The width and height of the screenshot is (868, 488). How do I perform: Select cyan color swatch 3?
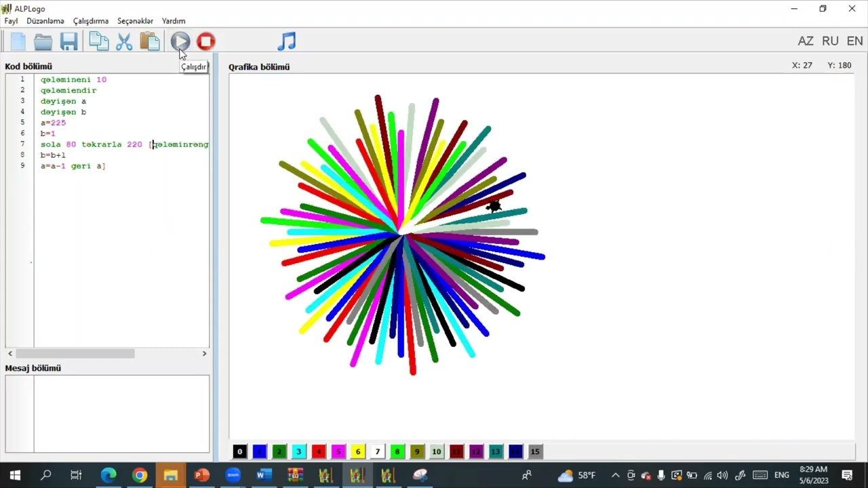click(x=298, y=451)
